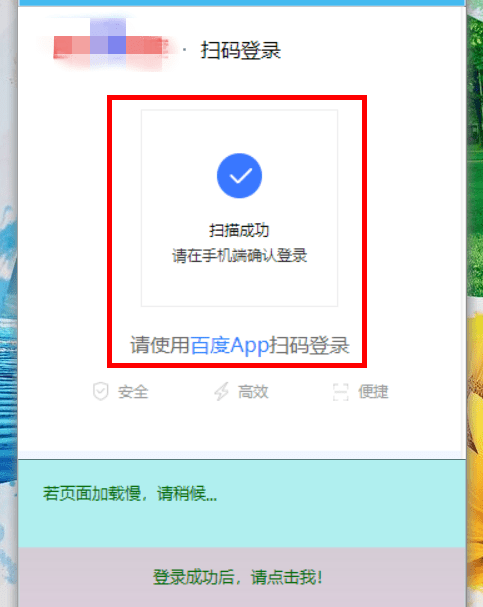Click 请在手机端确认登录 prompt text
483x607 pixels.
coord(239,255)
